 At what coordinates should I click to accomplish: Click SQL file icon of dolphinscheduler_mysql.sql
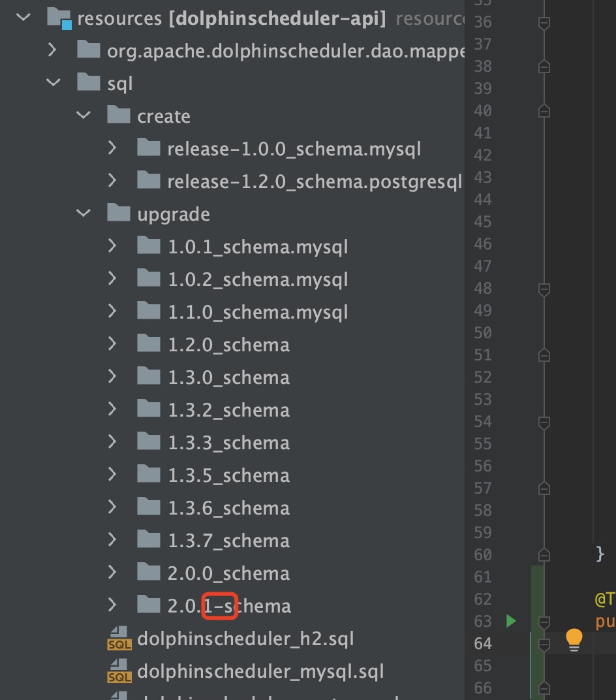[x=119, y=671]
